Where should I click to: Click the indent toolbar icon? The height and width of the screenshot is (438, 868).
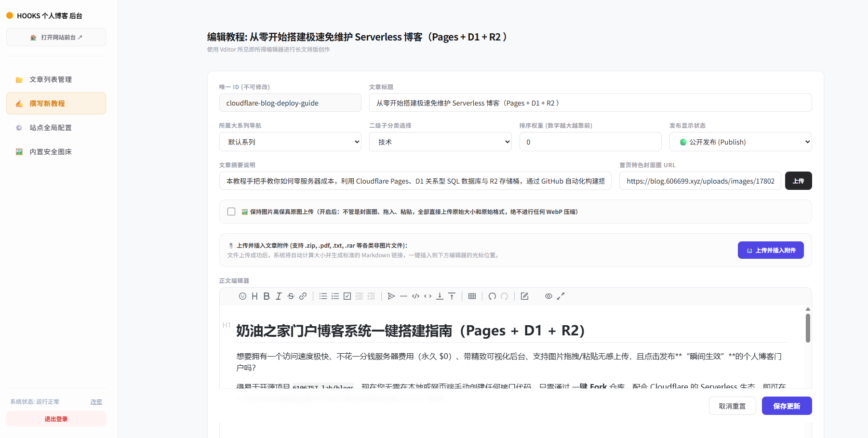coord(371,296)
